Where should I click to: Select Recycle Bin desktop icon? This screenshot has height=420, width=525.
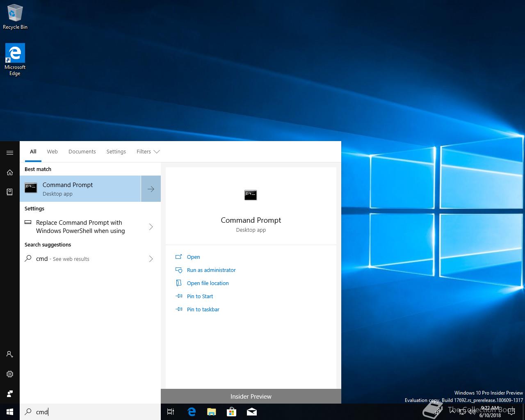tap(15, 17)
